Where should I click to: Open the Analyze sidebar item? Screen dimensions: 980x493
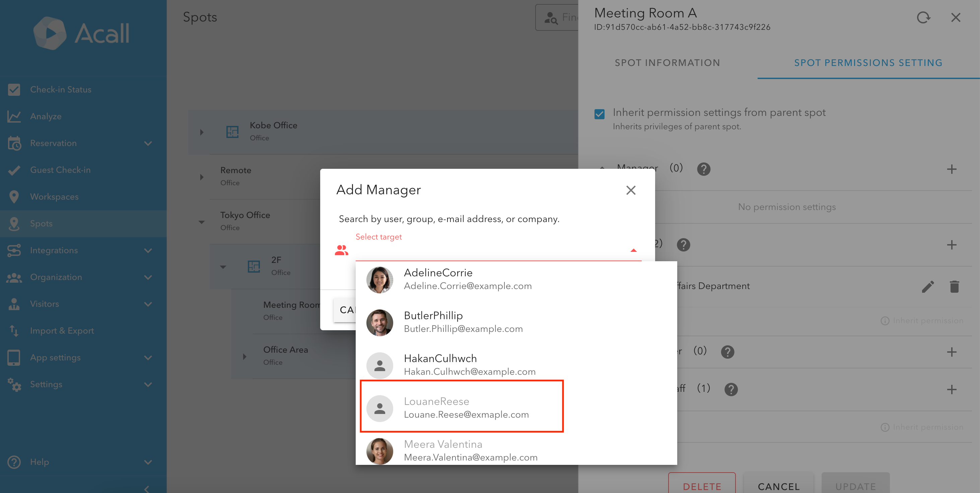tap(46, 117)
